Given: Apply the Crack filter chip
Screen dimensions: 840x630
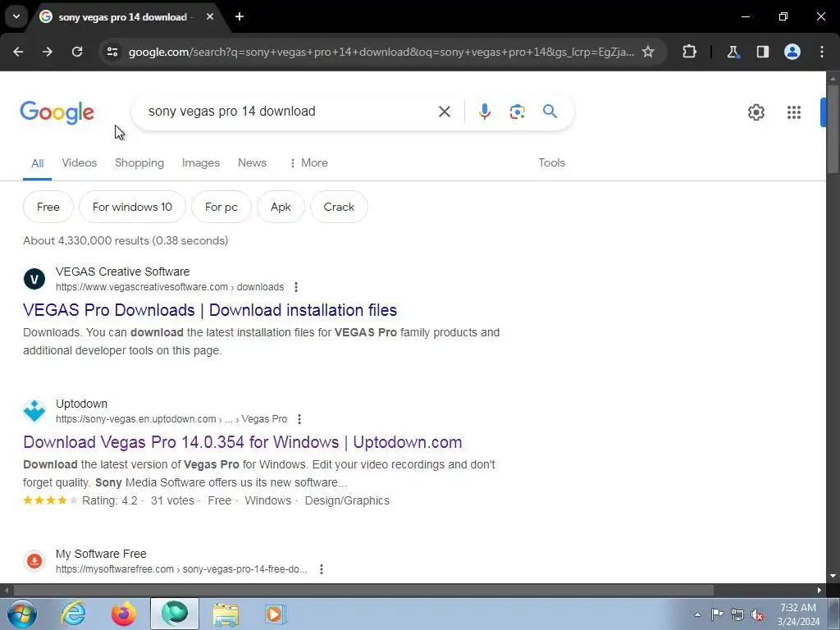Looking at the screenshot, I should click(339, 207).
